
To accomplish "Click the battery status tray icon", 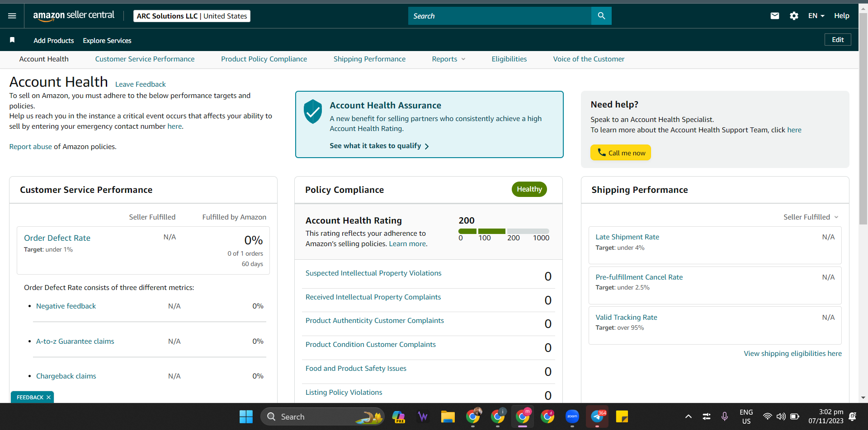I will coord(795,416).
